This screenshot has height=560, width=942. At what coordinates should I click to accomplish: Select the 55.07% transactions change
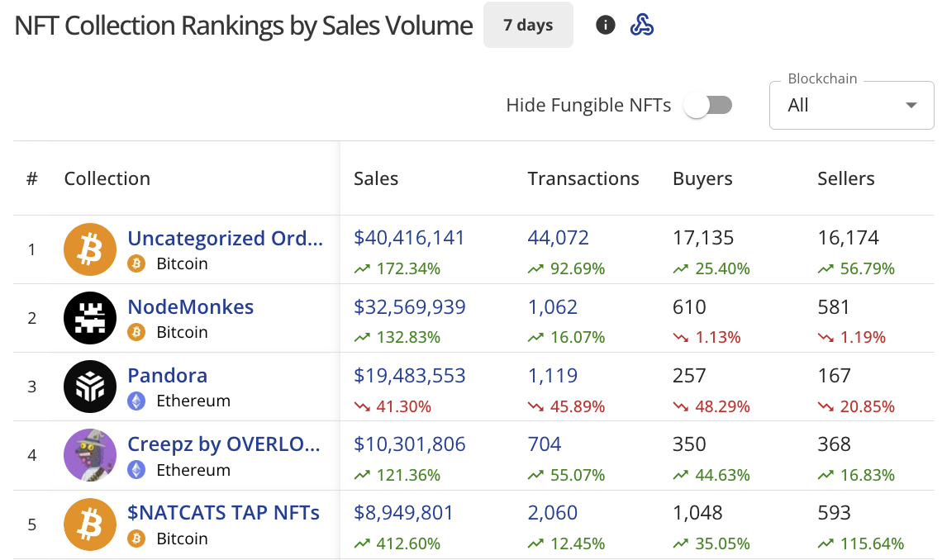[x=578, y=476]
